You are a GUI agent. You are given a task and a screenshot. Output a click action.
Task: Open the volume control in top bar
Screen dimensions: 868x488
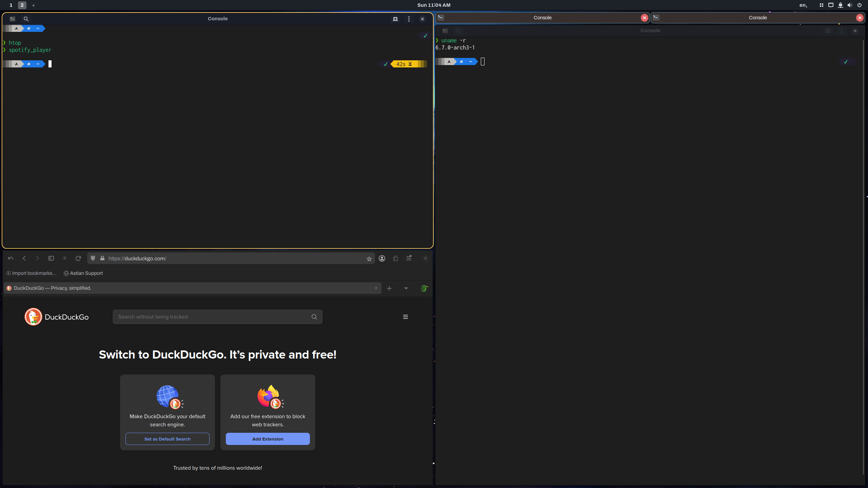(850, 5)
